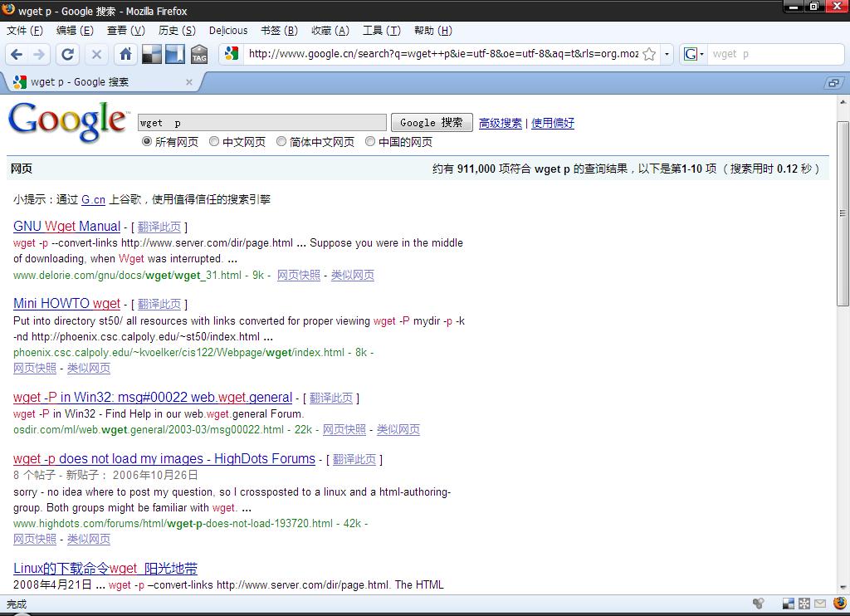
Task: Open the 帮助 (H) menu
Action: (432, 31)
